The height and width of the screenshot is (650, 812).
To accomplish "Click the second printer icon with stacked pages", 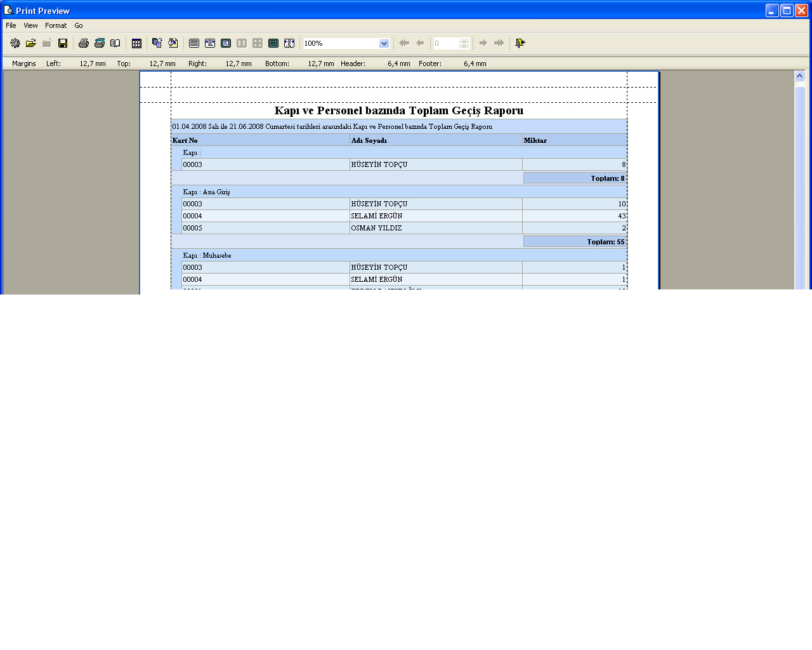I will (x=99, y=43).
